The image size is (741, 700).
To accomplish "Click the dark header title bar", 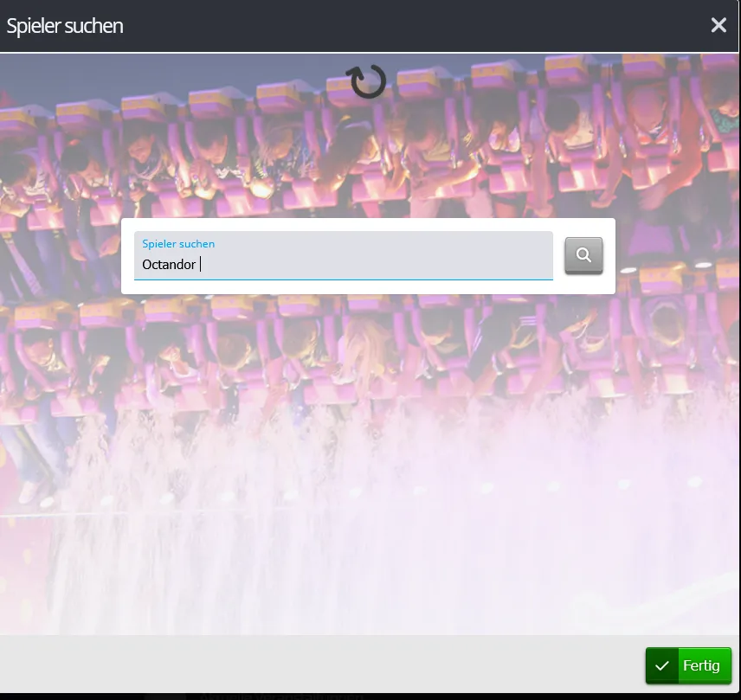I will tap(390, 26).
